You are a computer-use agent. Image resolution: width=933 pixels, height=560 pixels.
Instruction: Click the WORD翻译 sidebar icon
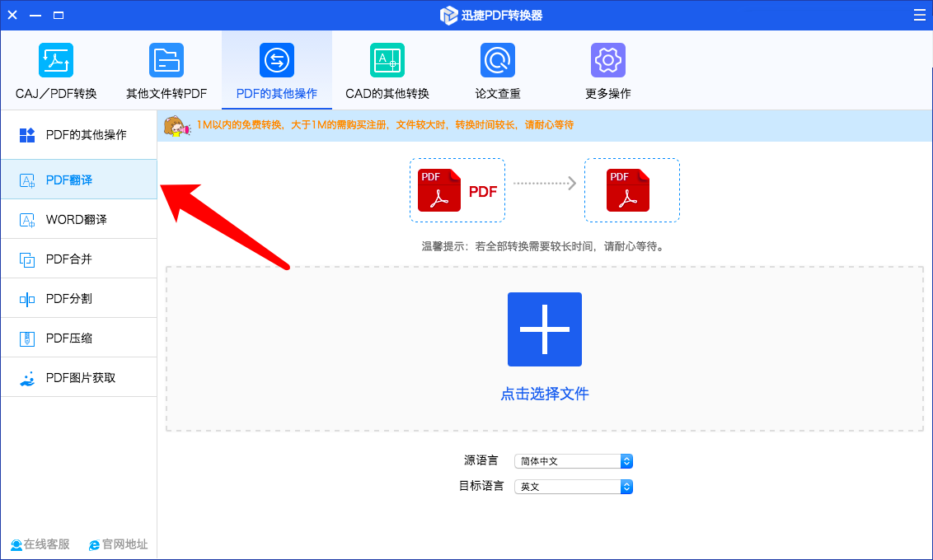[x=26, y=220]
